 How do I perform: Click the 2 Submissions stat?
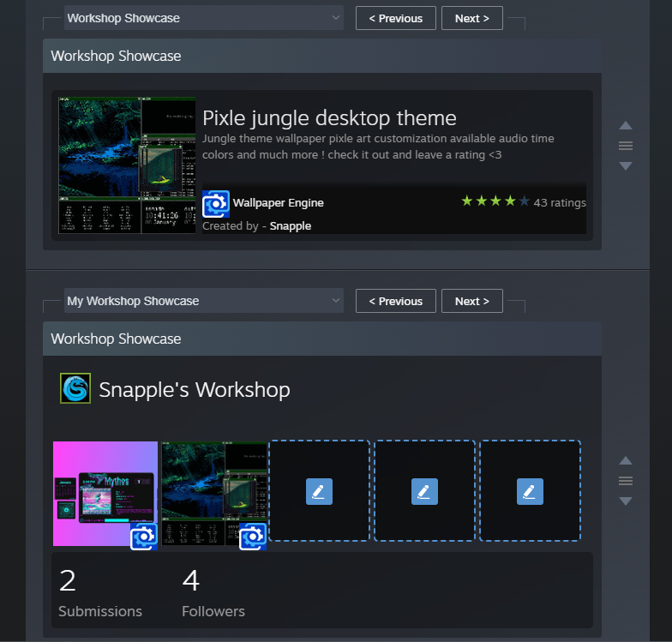tap(100, 593)
